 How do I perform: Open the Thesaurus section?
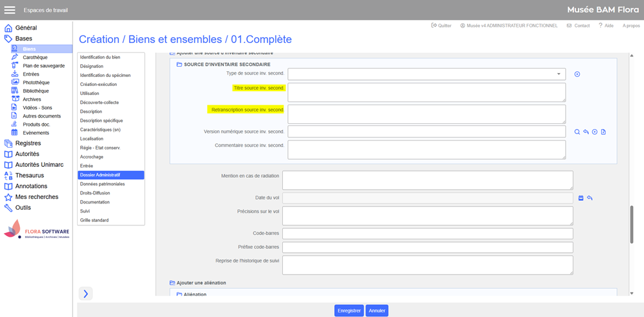(30, 175)
